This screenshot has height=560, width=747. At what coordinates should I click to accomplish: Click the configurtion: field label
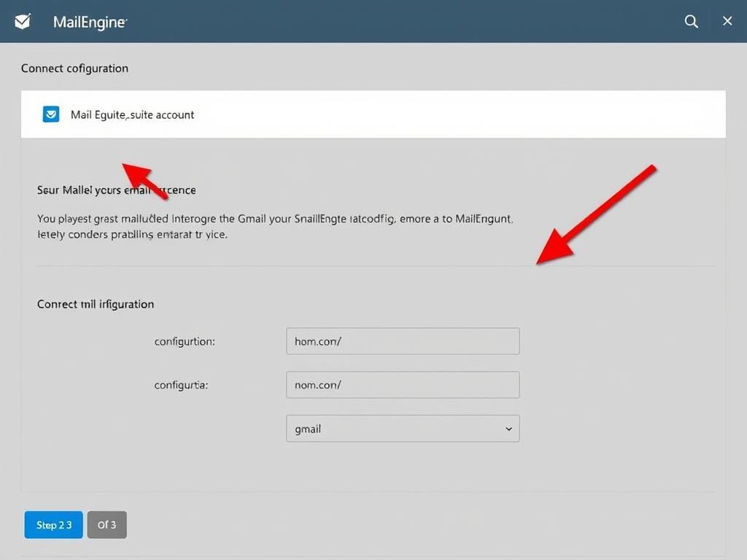(185, 341)
